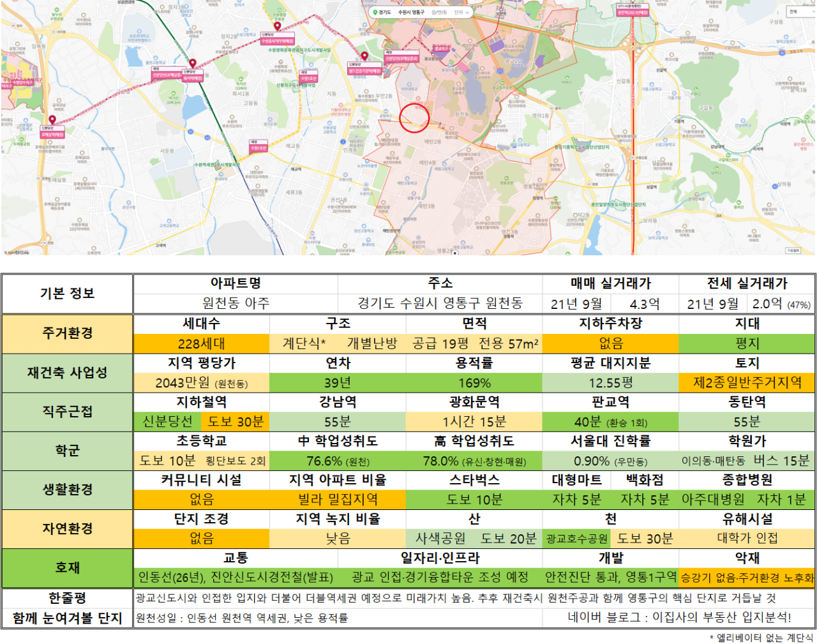
Task: Click the 기본 정보 row header
Action: (67, 294)
